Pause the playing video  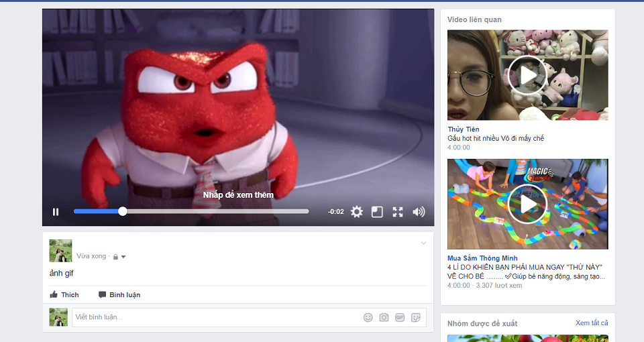pos(56,212)
